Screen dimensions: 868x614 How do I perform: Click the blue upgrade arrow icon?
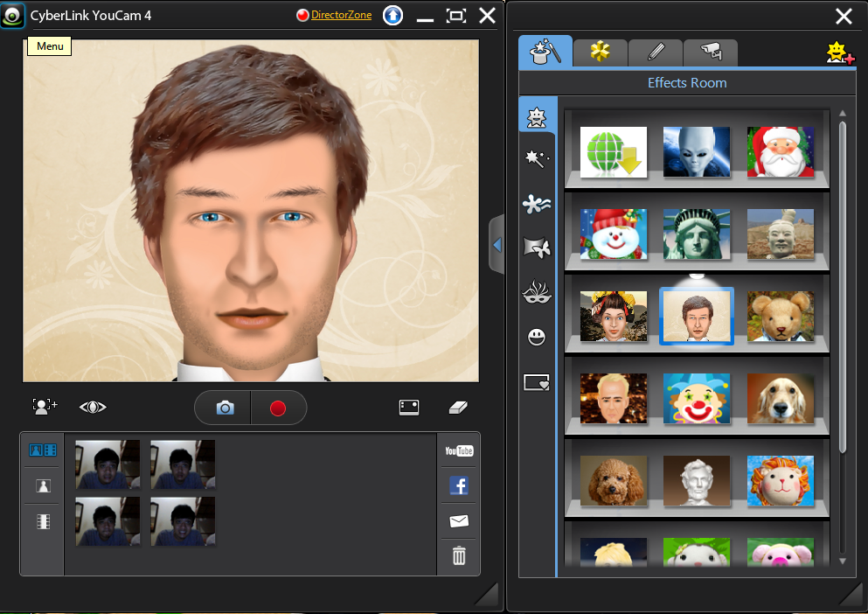pos(392,15)
